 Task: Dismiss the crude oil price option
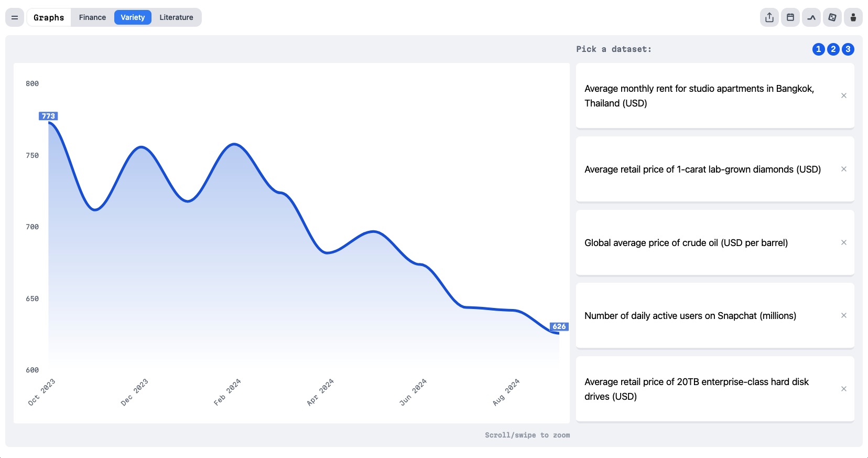click(x=844, y=242)
